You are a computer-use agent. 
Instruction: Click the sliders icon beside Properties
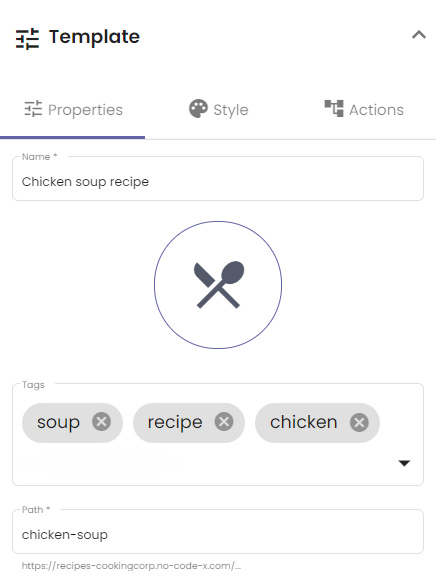point(33,109)
